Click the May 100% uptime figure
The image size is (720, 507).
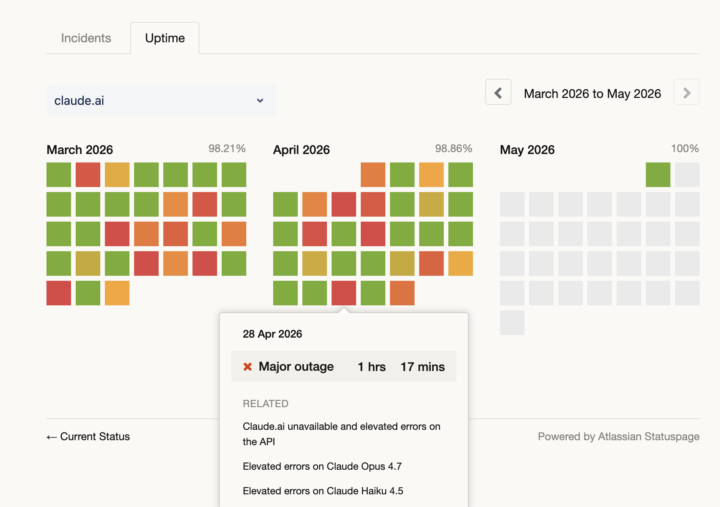685,148
